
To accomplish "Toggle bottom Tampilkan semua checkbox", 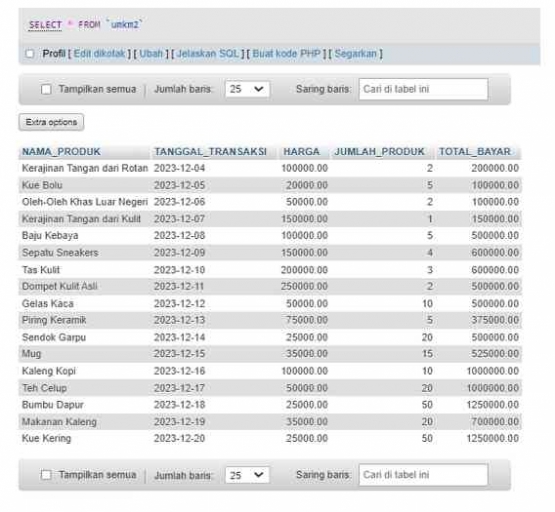I will (46, 474).
